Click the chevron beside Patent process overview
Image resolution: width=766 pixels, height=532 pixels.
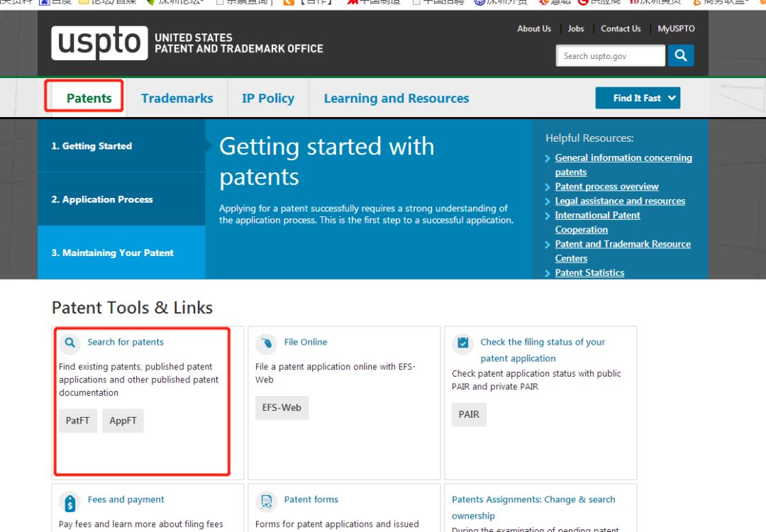point(548,187)
